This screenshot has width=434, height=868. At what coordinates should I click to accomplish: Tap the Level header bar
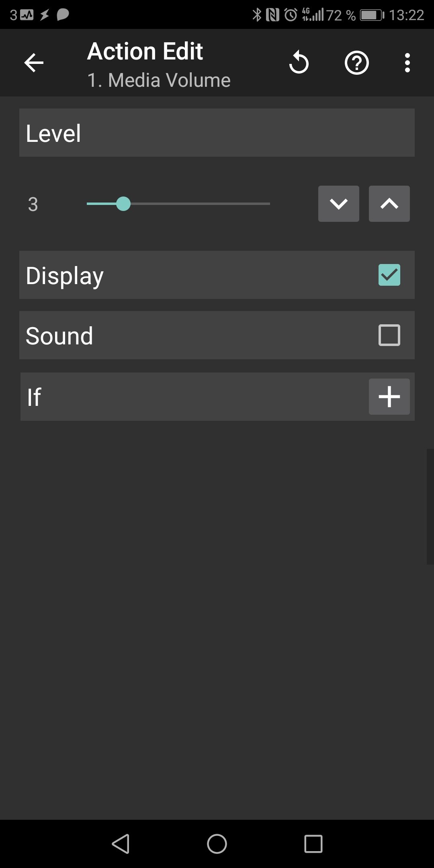(217, 133)
